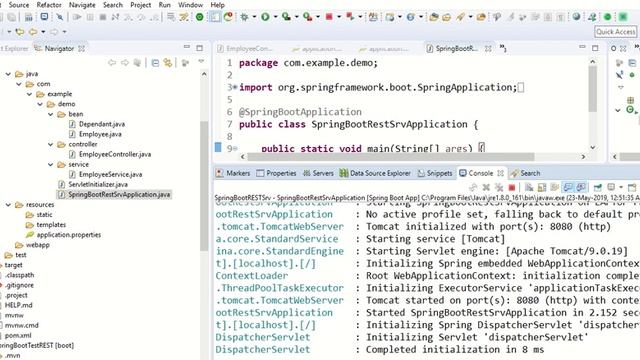Viewport: 640px width, 360px height.
Task: Click the Clear Console icon
Action: tap(529, 187)
